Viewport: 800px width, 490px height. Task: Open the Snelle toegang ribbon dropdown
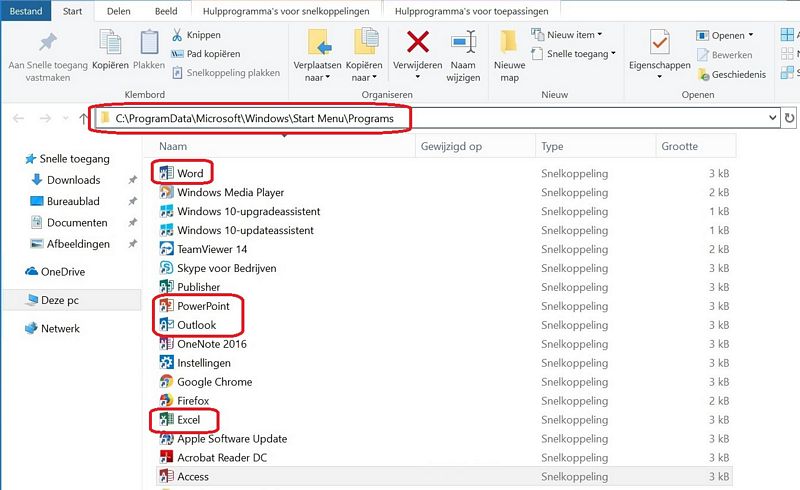(x=573, y=54)
